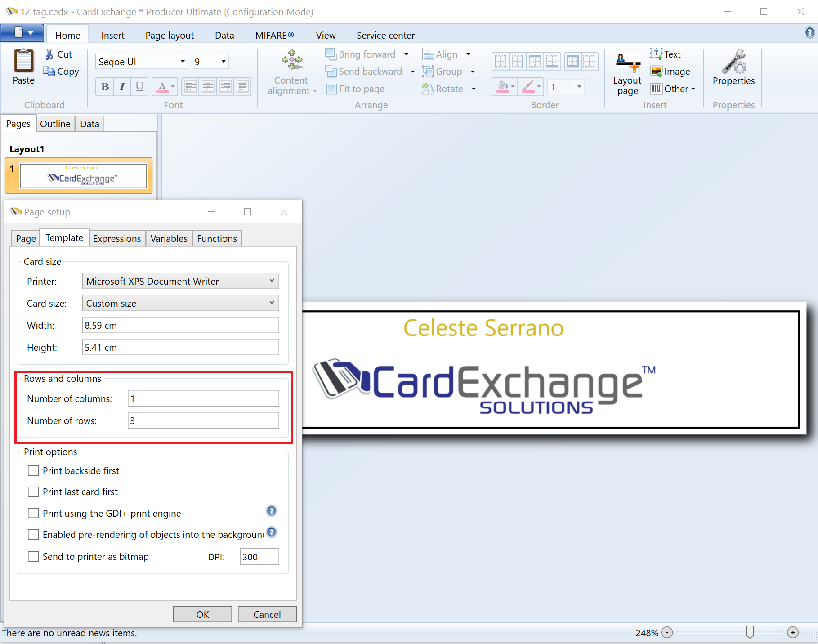Image resolution: width=818 pixels, height=644 pixels.
Task: Open the Service center tab
Action: click(x=386, y=36)
